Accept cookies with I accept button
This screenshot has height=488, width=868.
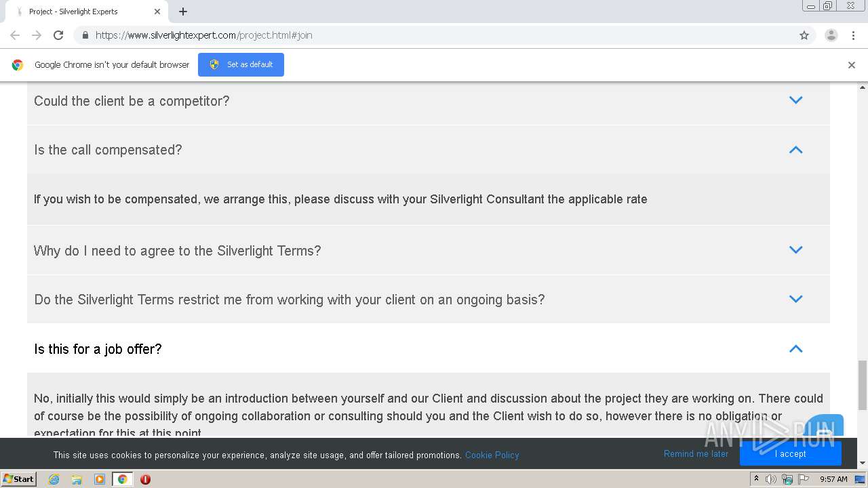[790, 454]
